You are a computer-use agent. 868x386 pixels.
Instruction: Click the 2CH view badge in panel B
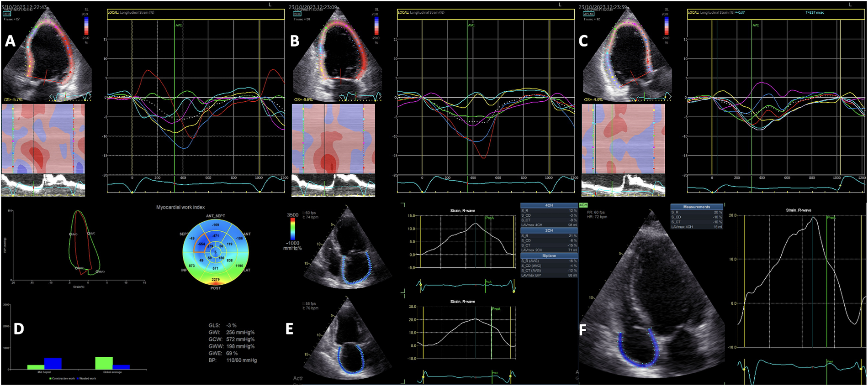pyautogui.click(x=297, y=14)
